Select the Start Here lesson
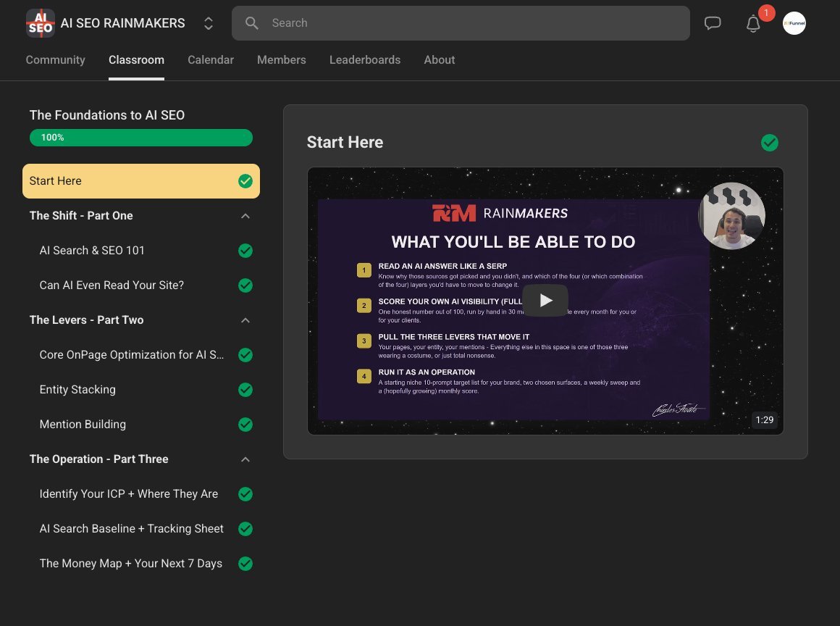 [141, 181]
